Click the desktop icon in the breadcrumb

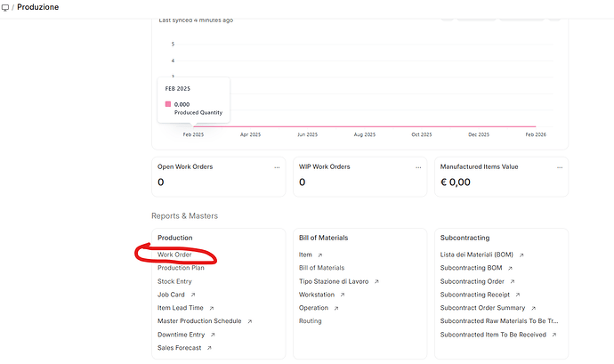7,7
